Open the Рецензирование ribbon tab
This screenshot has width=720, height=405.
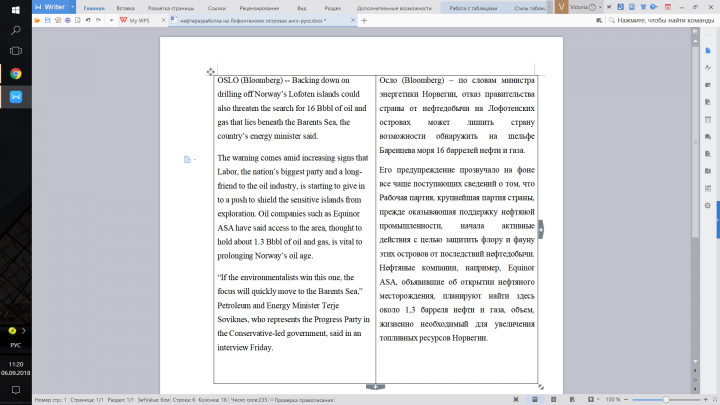pyautogui.click(x=259, y=8)
